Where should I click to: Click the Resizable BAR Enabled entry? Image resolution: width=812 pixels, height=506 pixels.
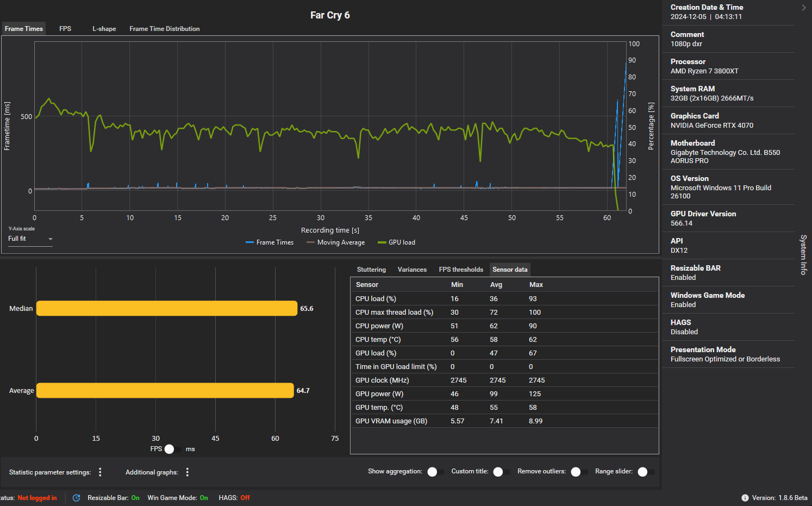coord(728,273)
